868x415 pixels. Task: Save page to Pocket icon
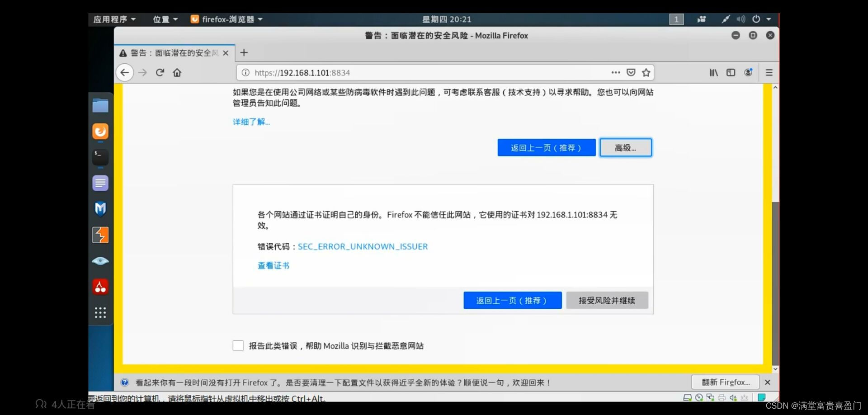tap(631, 72)
